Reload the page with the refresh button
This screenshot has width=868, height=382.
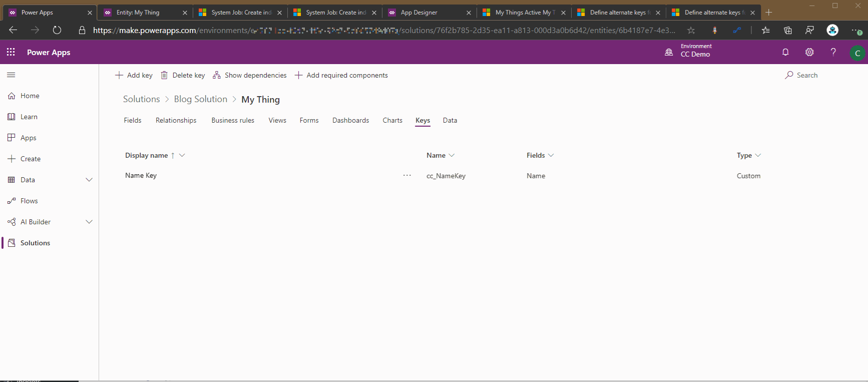pyautogui.click(x=57, y=31)
